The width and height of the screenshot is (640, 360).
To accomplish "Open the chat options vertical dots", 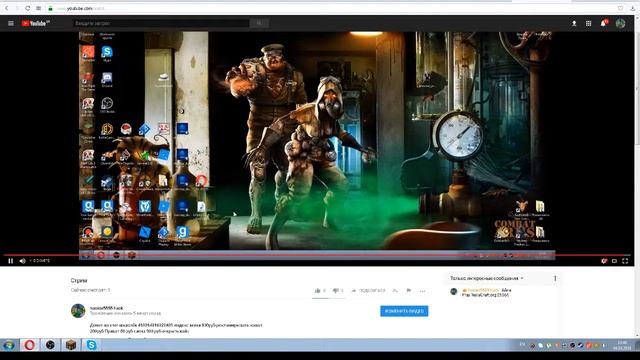I will (555, 278).
